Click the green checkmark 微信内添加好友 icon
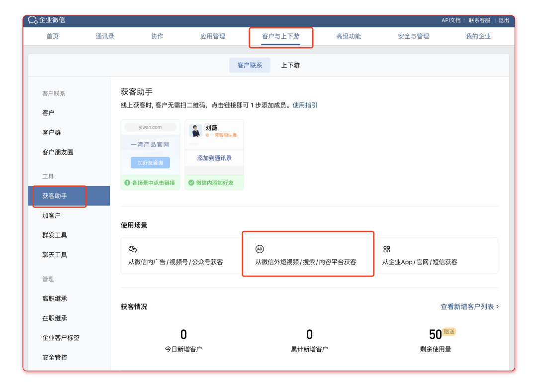The image size is (537, 392). (190, 183)
